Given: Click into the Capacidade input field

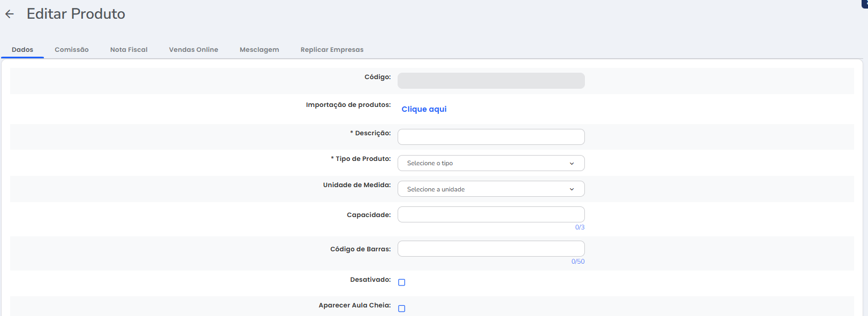Looking at the screenshot, I should coord(491,214).
